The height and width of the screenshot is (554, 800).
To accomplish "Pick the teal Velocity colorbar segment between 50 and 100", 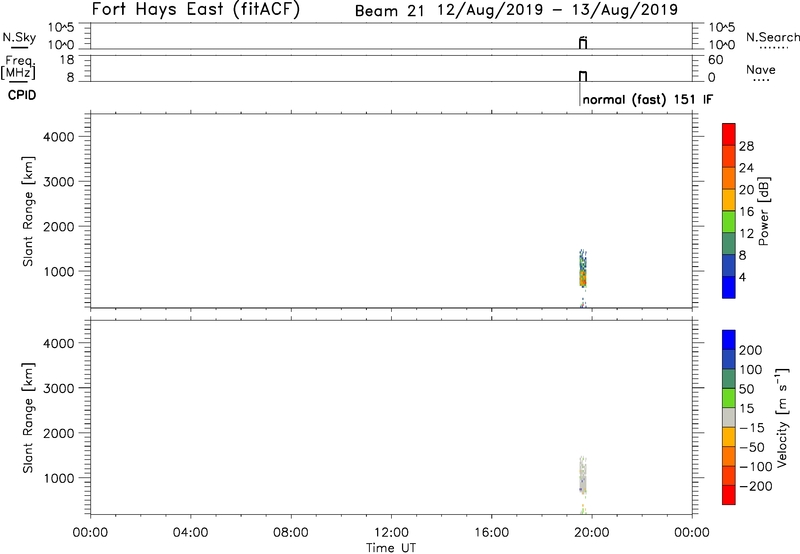I will (729, 379).
